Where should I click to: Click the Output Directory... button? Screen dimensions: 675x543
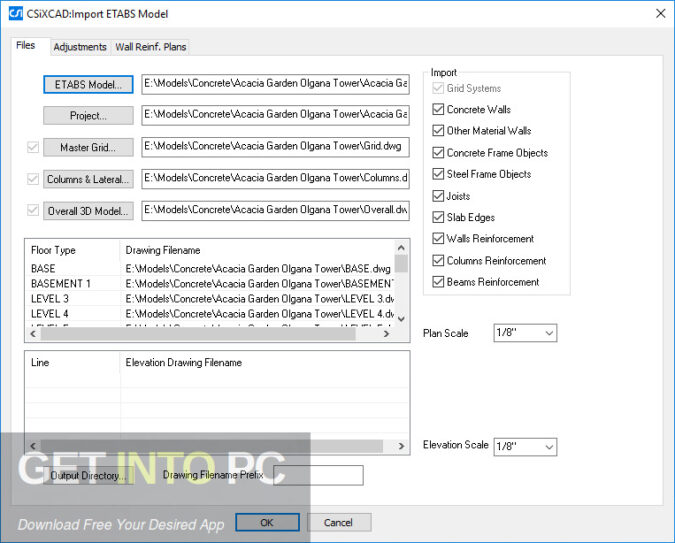click(x=88, y=475)
